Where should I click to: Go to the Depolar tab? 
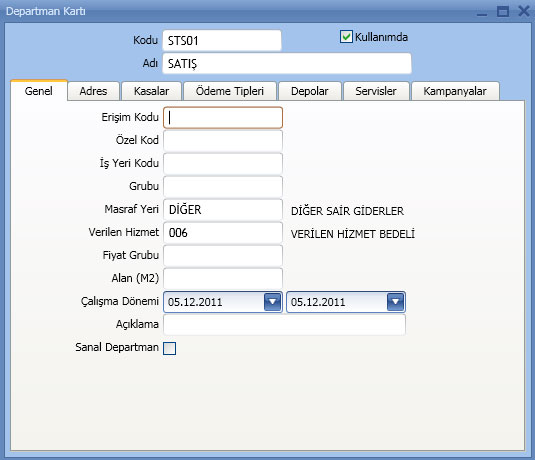310,91
